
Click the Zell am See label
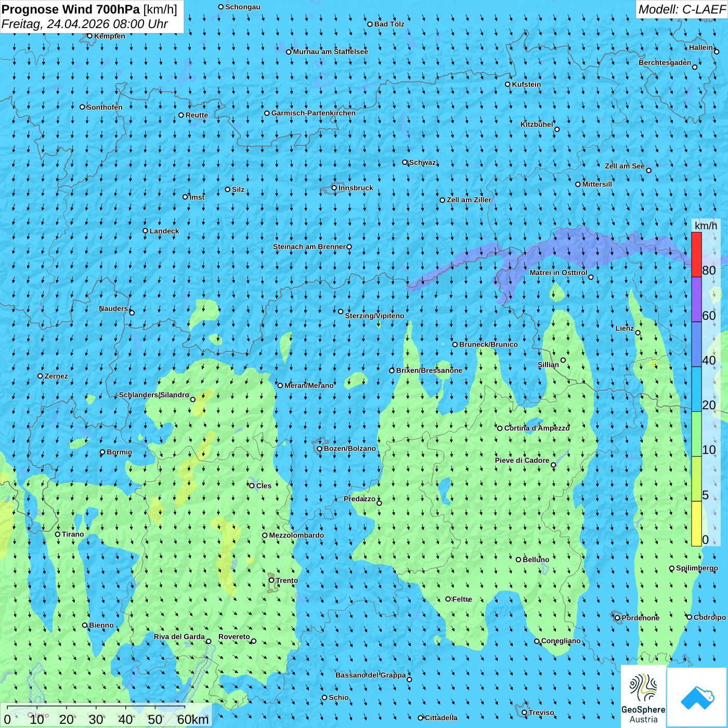click(625, 166)
